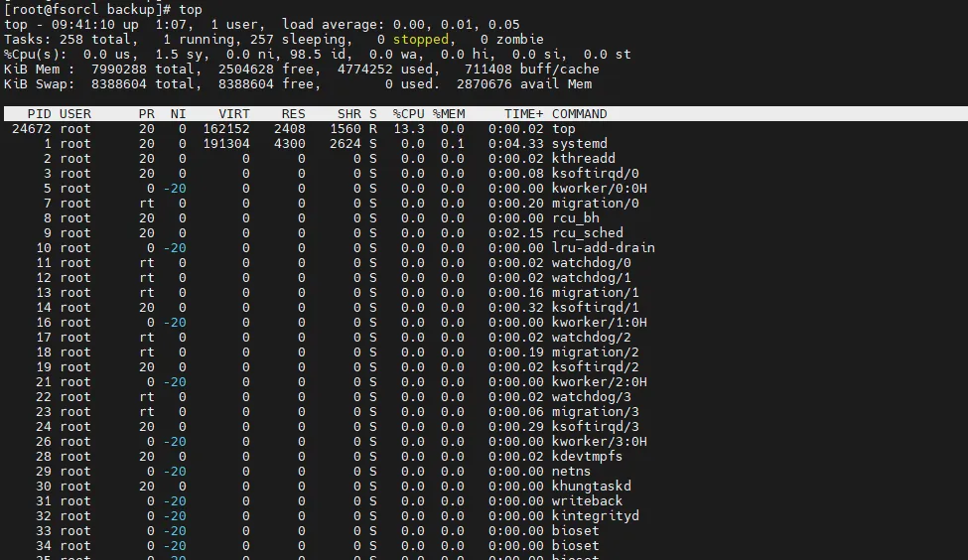
Task: Select the systemd process command
Action: 579,144
